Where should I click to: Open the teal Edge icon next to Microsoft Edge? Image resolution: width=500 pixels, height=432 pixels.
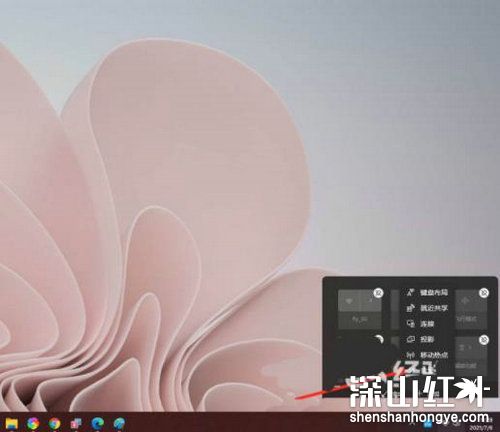(119, 424)
